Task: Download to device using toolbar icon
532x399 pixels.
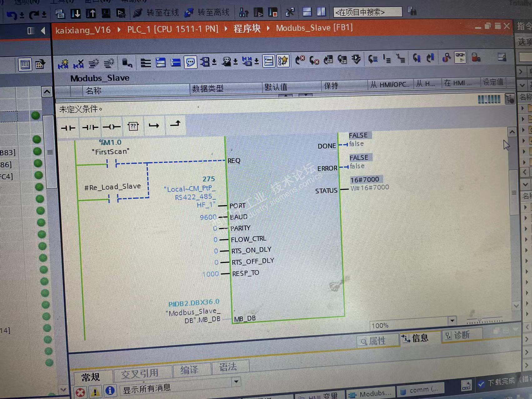Action: [76, 13]
